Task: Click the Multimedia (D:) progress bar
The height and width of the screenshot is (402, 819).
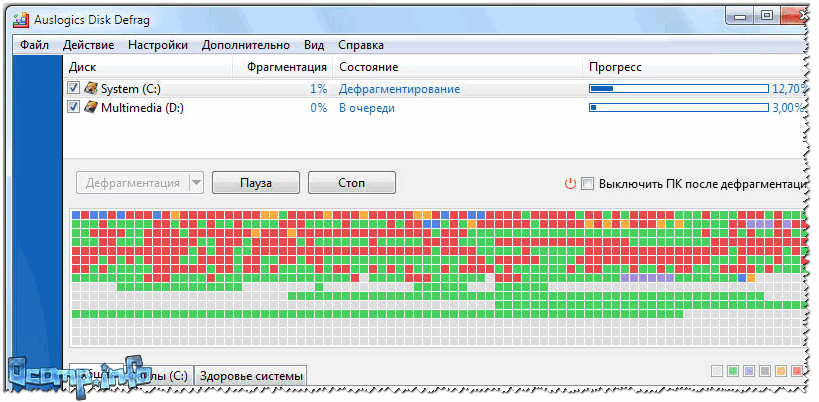Action: (x=679, y=108)
